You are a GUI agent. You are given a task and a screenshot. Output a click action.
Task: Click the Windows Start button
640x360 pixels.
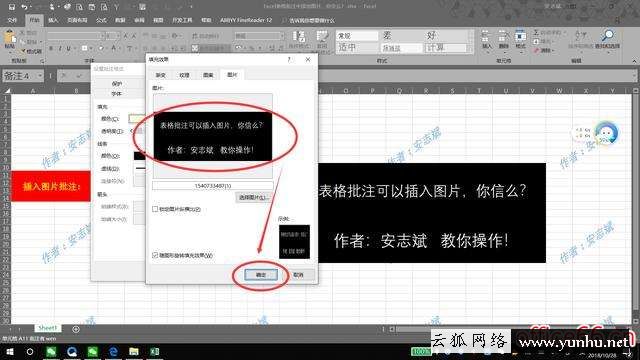[x=10, y=351]
